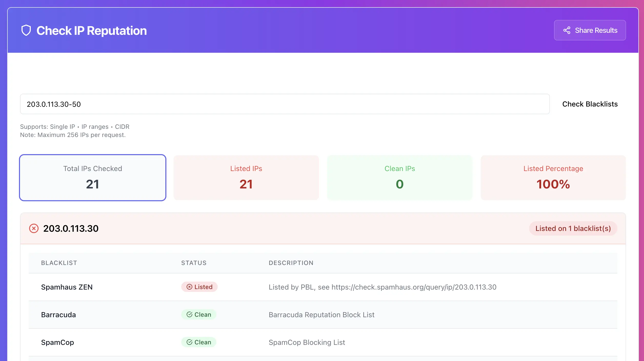Click the STATUS column header

[194, 263]
